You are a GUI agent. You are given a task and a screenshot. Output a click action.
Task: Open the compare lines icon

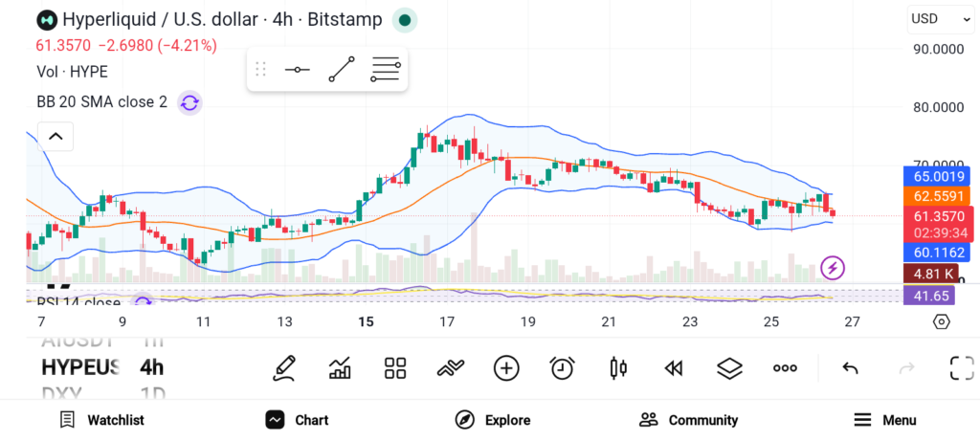click(x=451, y=368)
